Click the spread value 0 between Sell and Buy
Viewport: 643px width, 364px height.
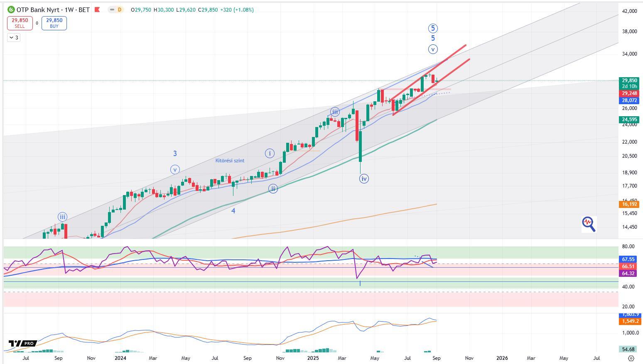tap(37, 23)
